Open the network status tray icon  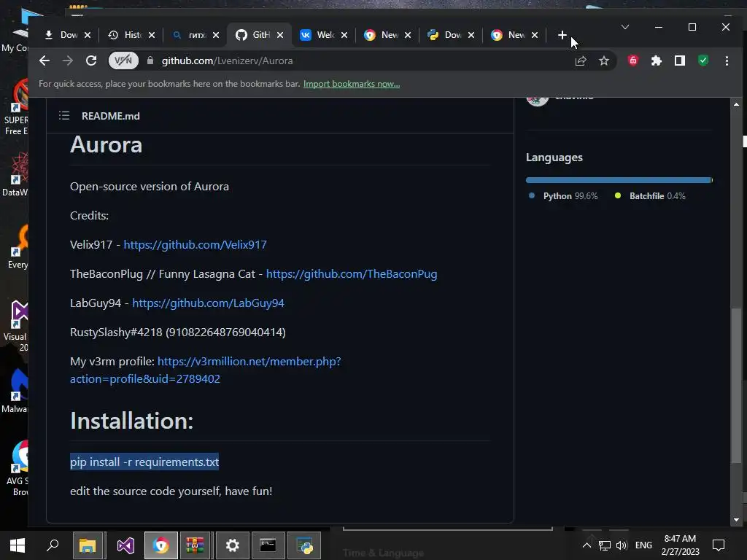pos(604,545)
